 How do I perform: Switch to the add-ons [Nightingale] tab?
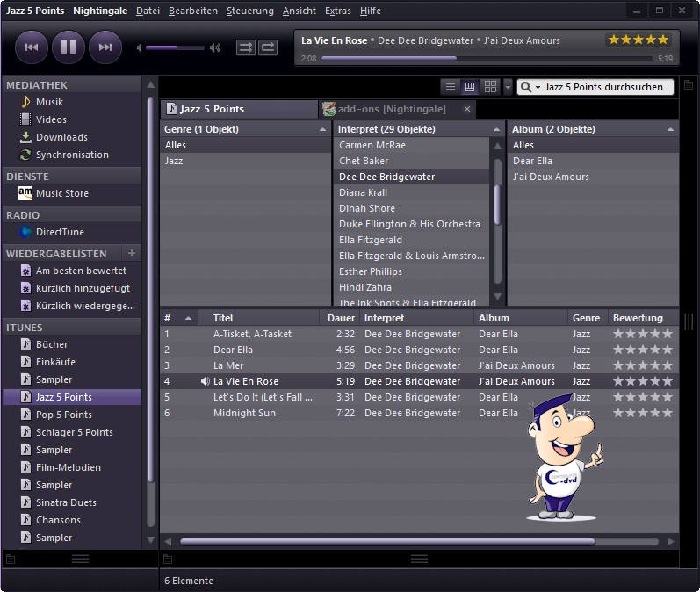pos(392,109)
